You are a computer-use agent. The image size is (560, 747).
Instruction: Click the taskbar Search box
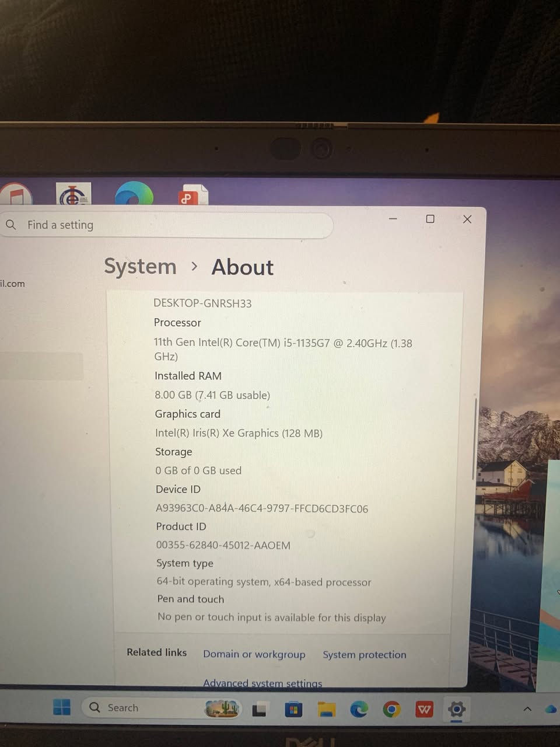[x=162, y=708]
